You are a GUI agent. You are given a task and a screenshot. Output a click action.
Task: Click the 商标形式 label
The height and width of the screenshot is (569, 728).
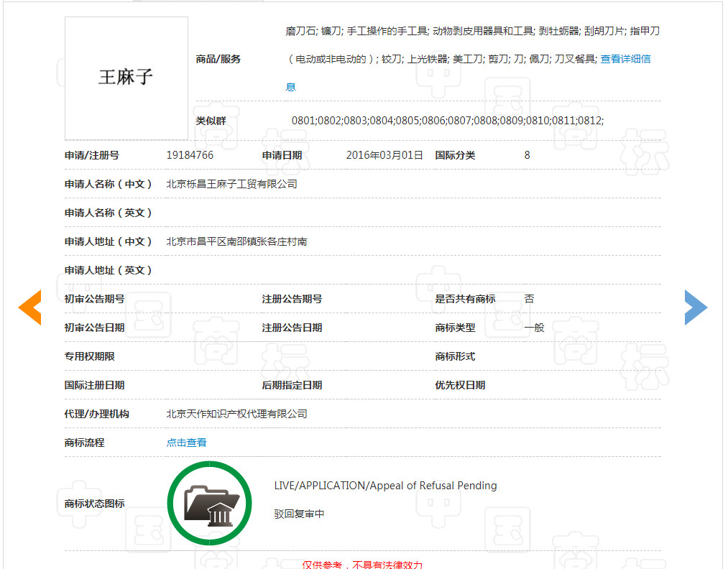pos(455,356)
